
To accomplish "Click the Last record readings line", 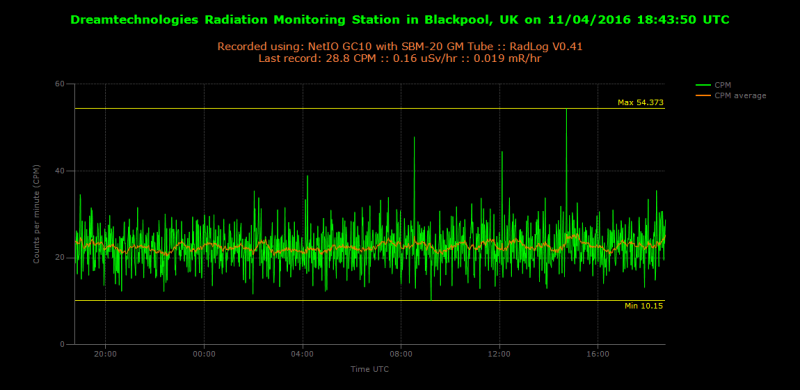I will pyautogui.click(x=399, y=59).
